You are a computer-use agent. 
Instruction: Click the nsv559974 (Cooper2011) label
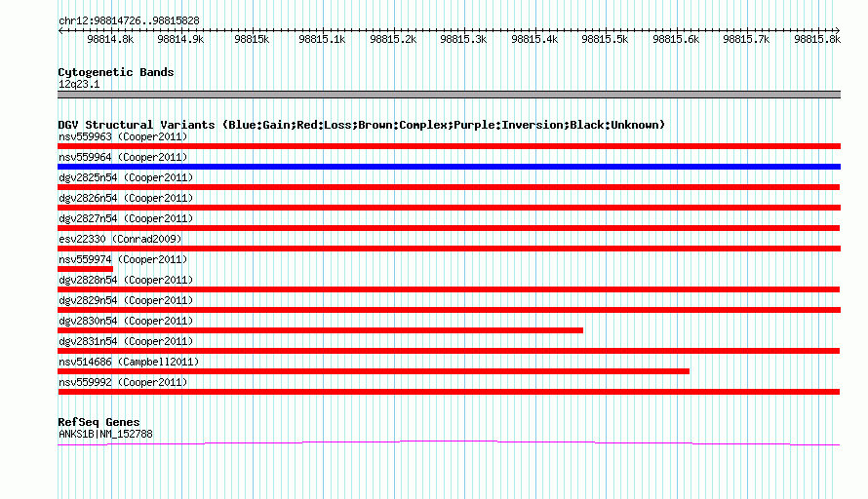[x=123, y=259]
